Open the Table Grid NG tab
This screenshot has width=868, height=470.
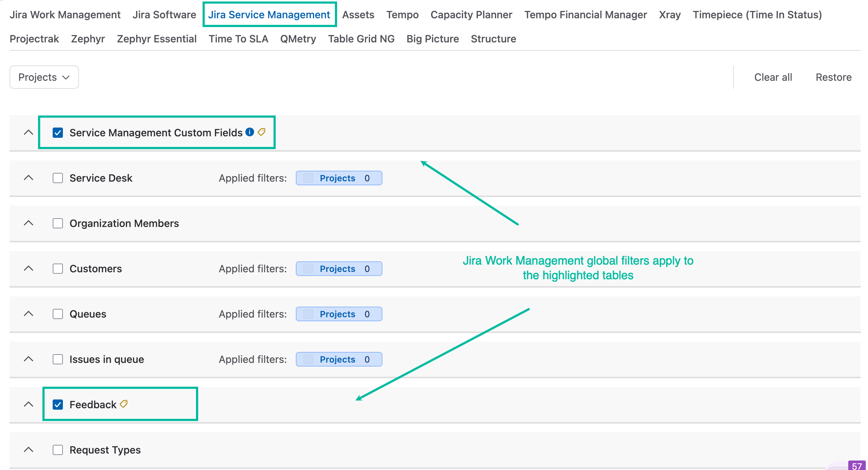point(361,39)
